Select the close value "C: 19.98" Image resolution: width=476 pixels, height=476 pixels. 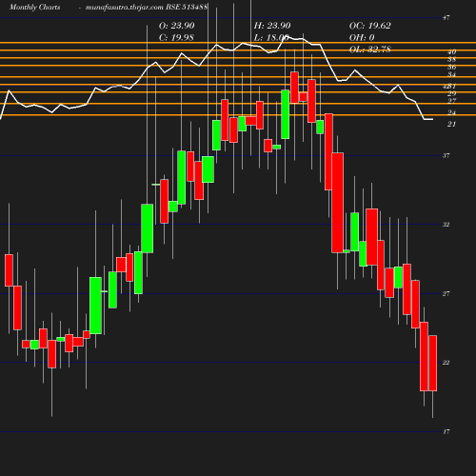click(x=176, y=38)
